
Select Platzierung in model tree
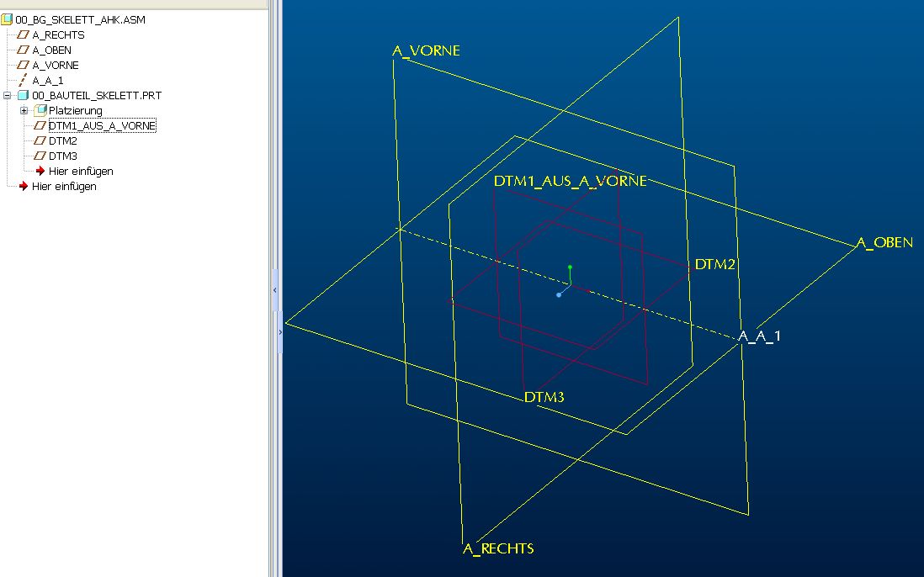click(x=76, y=111)
